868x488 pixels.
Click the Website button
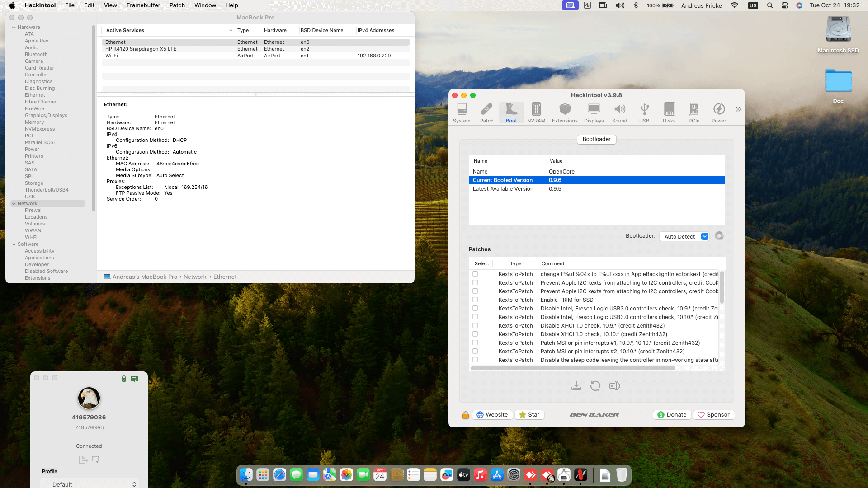click(492, 415)
